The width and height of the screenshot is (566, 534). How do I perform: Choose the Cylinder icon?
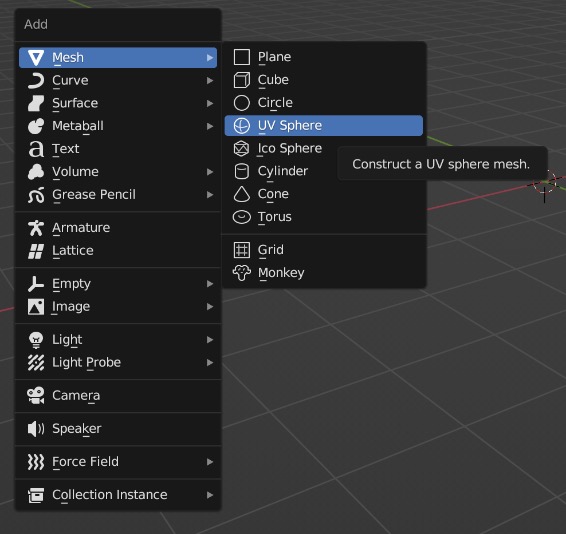(241, 172)
